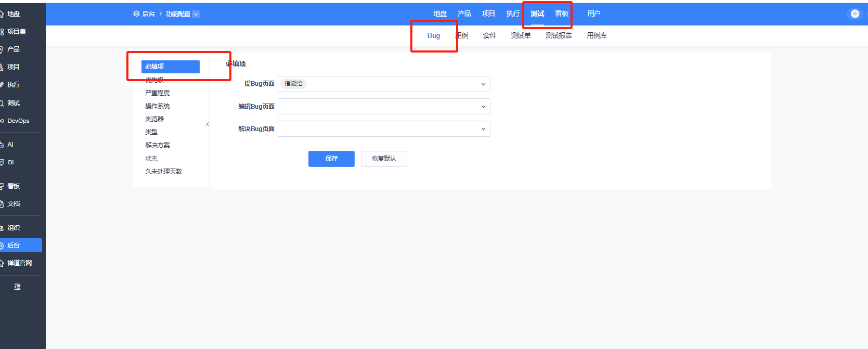Switch to the 测试单 sub-tab
The height and width of the screenshot is (349, 868).
[x=521, y=36]
